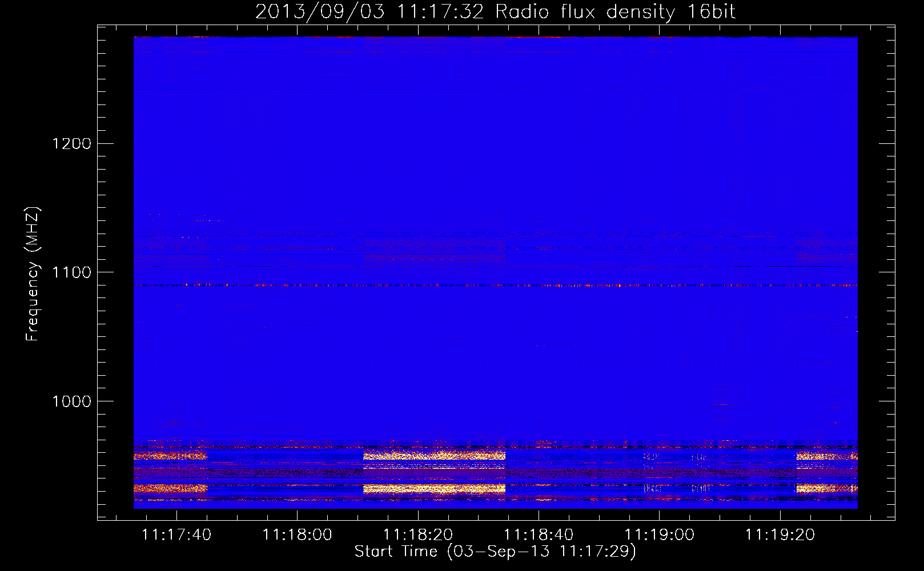Click the 11:18:00 time tick label

[297, 535]
